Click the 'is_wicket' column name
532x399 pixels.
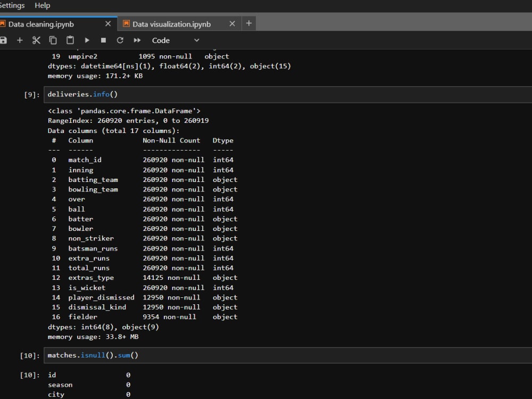(87, 288)
